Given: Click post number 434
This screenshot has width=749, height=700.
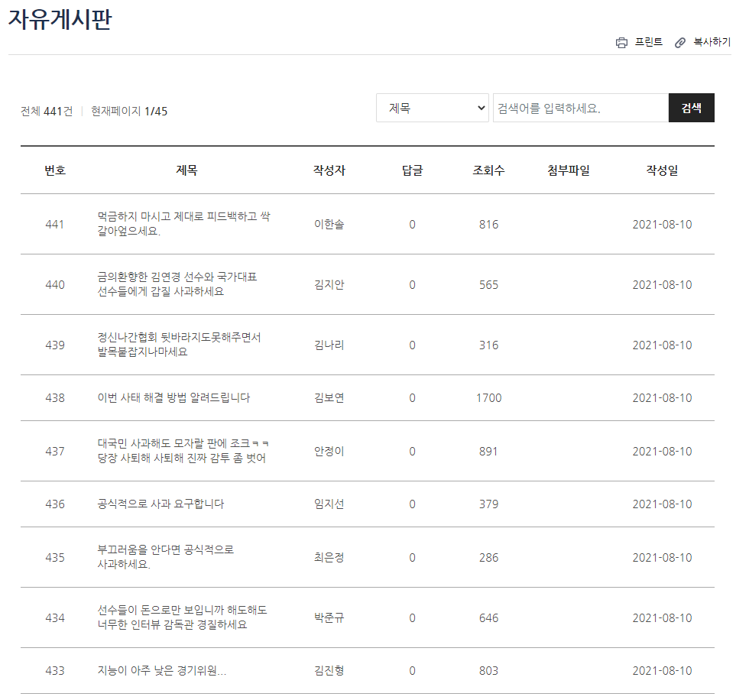Looking at the screenshot, I should (x=55, y=617).
